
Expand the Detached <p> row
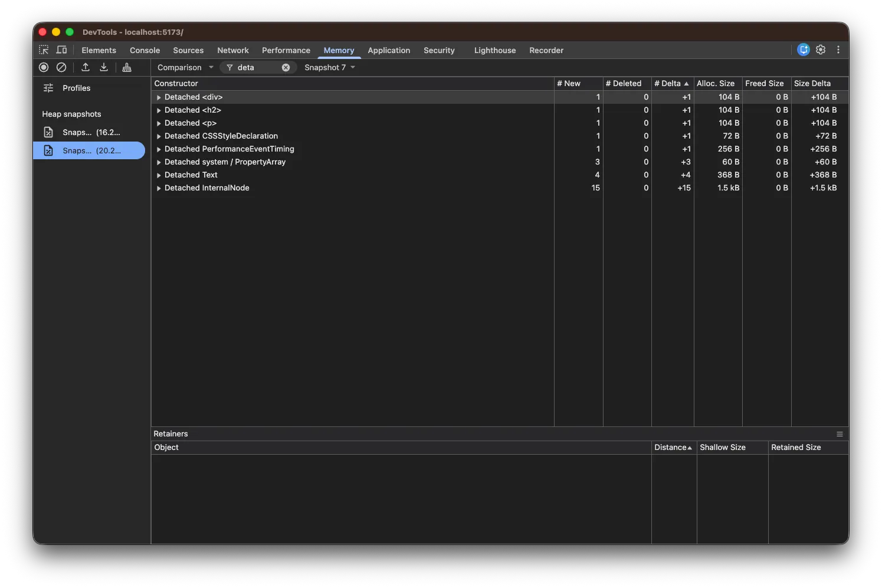[x=159, y=123]
